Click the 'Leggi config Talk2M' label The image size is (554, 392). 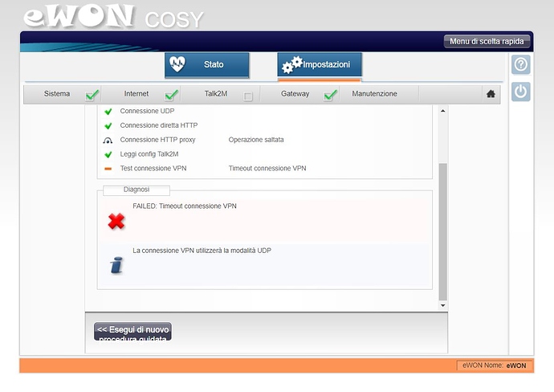tap(149, 154)
